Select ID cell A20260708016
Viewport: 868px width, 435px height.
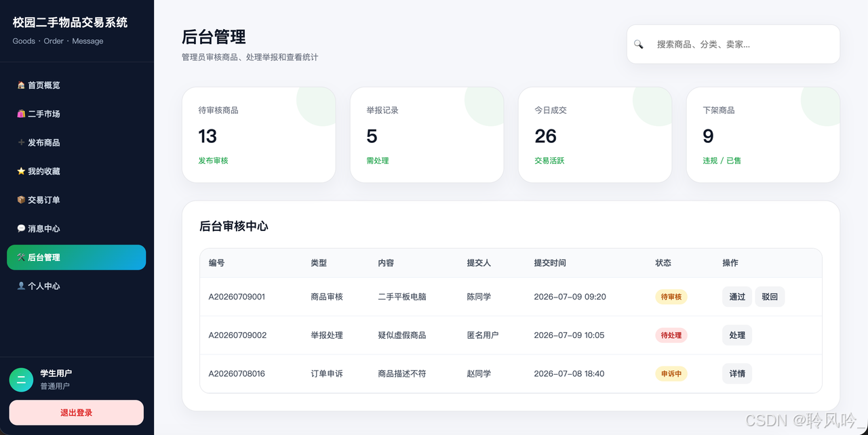(x=237, y=373)
